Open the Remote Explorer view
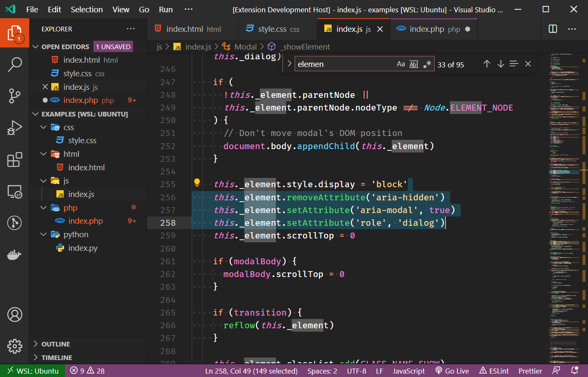Image resolution: width=588 pixels, height=377 pixels. coord(15,192)
